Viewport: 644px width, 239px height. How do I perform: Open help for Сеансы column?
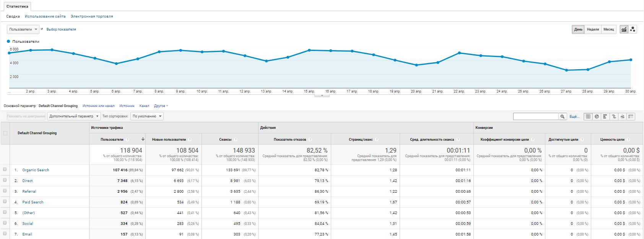(236, 140)
